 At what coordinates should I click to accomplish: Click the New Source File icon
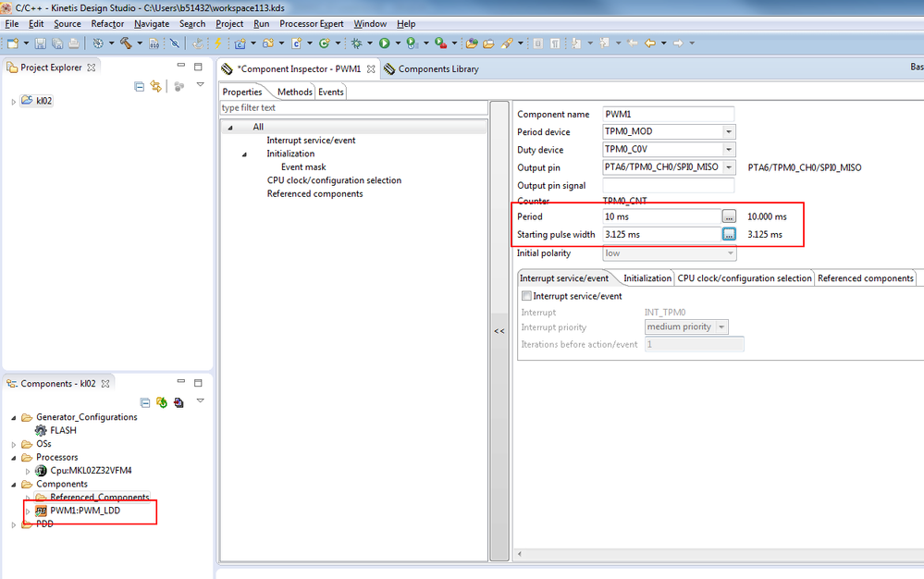(x=296, y=43)
